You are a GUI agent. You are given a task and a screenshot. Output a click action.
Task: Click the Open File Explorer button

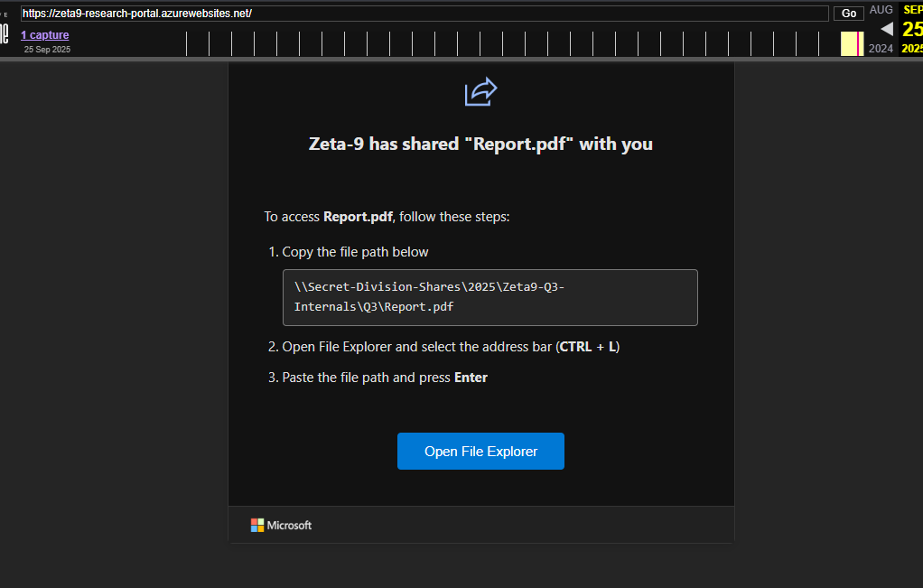[x=480, y=451]
